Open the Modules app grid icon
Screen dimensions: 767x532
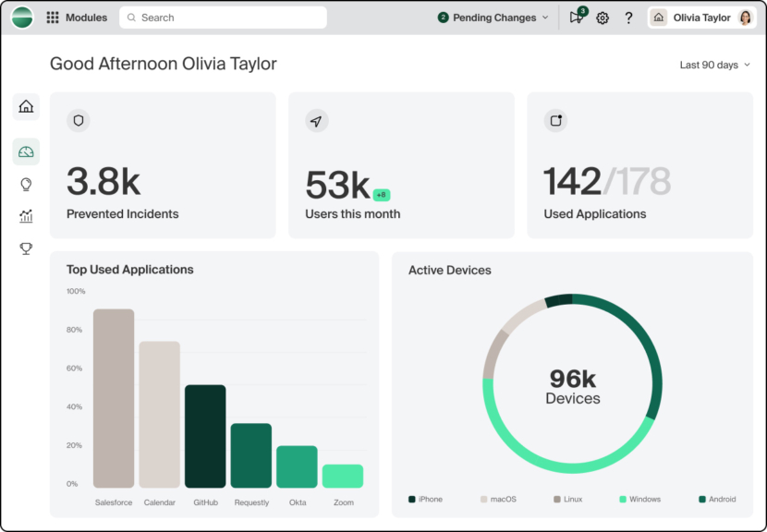click(x=53, y=17)
